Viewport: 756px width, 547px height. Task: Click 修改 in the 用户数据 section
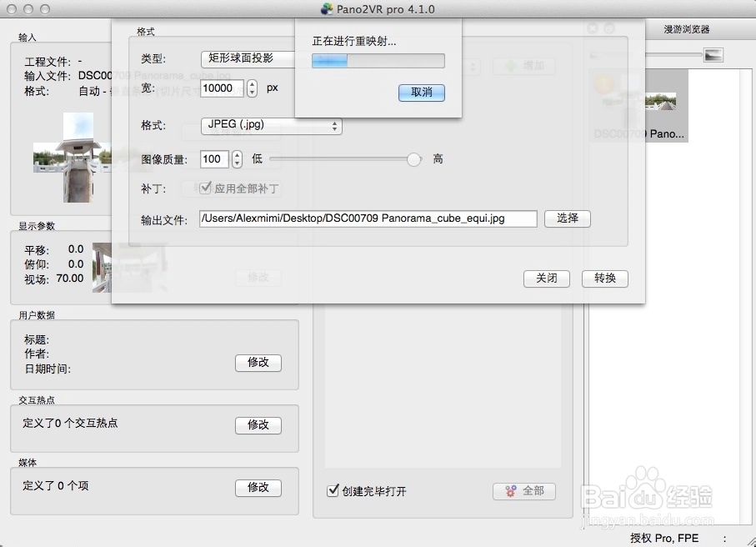coord(258,363)
